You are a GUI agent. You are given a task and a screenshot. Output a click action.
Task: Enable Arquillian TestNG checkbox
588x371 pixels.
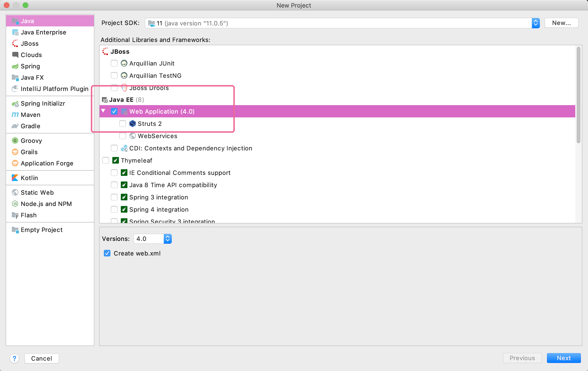(114, 75)
